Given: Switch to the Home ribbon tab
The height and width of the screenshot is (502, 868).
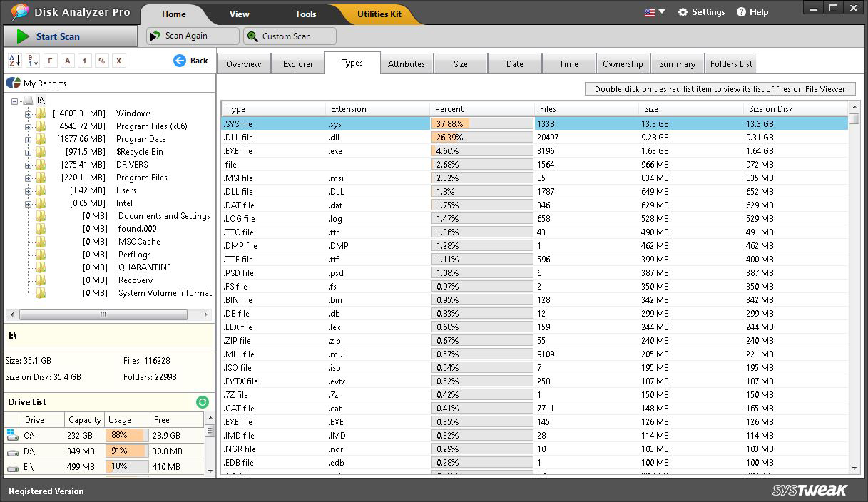Looking at the screenshot, I should coord(173,14).
